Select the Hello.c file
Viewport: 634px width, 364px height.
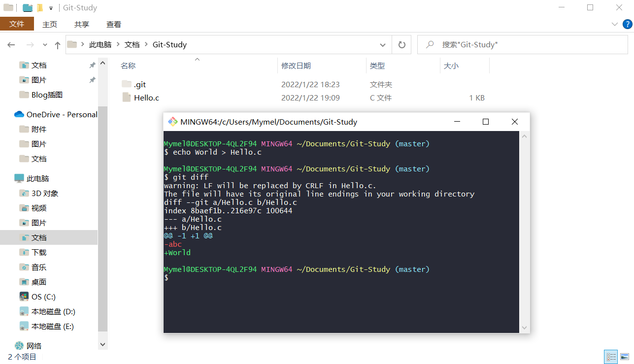146,98
